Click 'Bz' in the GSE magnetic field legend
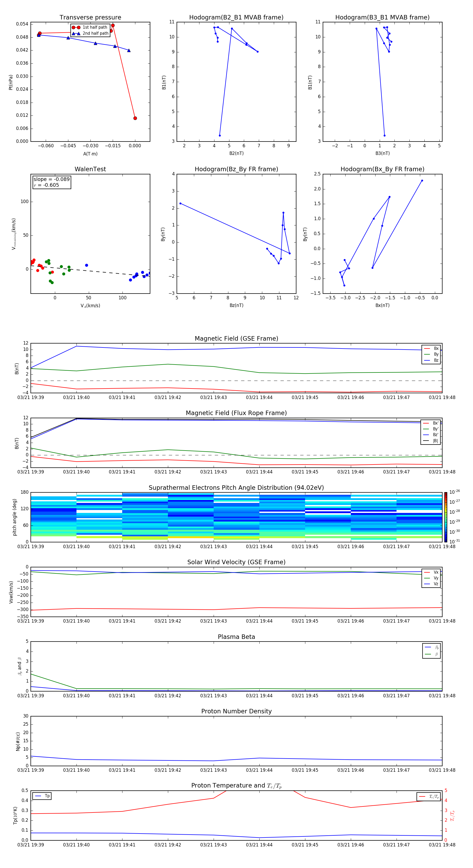Viewport: 473px width, 868px height. coord(436,360)
